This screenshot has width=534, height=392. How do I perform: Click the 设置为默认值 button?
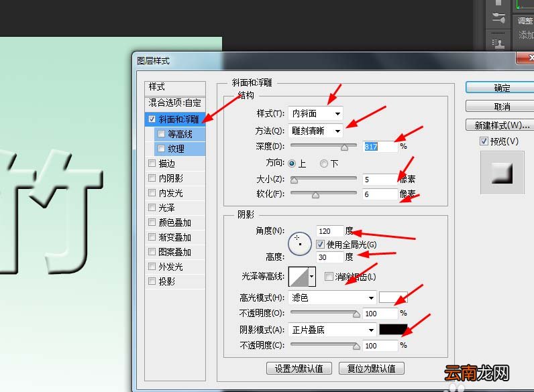pyautogui.click(x=299, y=368)
